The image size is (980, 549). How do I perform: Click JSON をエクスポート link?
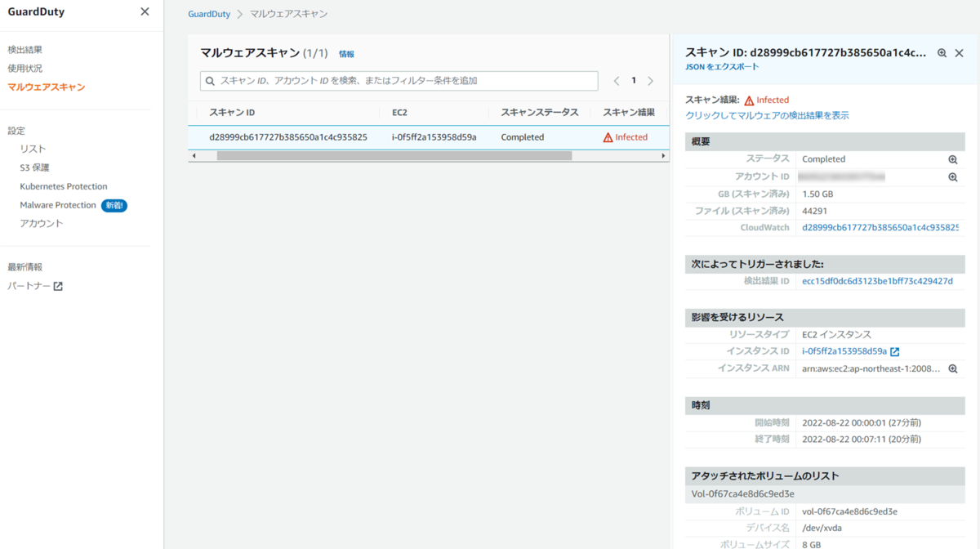(722, 67)
